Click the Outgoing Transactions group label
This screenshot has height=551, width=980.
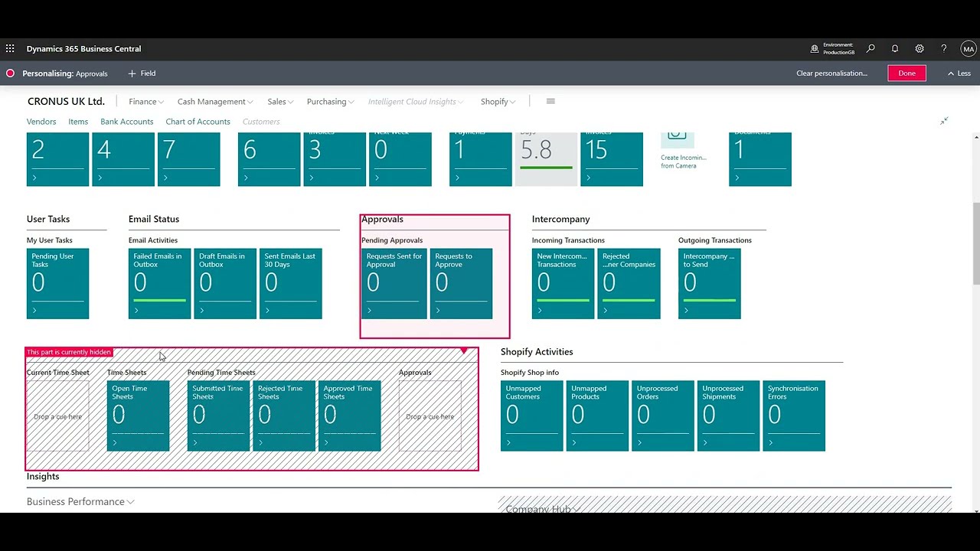click(715, 240)
